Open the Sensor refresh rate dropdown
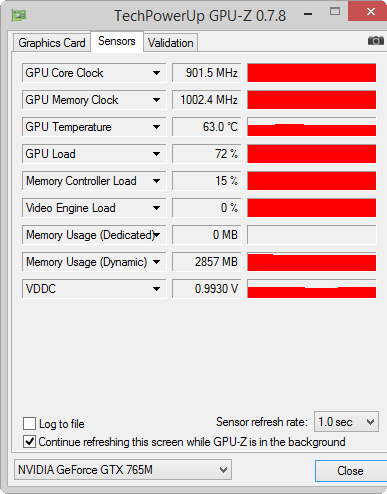 click(346, 422)
